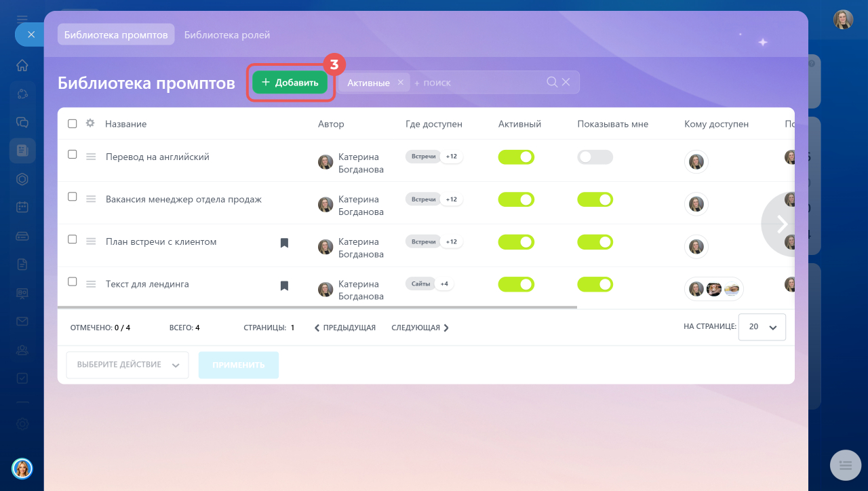Switch to Библиотека ролей tab
The width and height of the screenshot is (868, 491).
click(227, 35)
